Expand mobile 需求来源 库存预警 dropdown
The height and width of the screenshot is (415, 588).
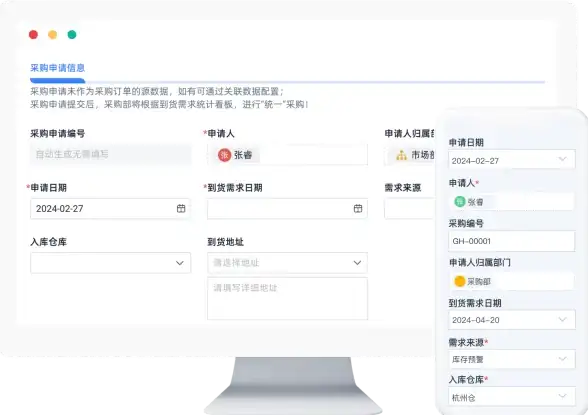(512, 359)
